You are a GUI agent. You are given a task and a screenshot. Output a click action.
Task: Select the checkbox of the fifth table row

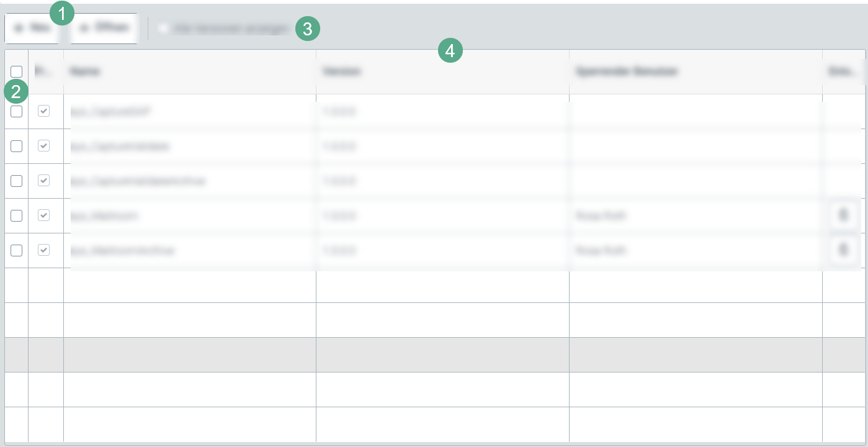coord(16,250)
